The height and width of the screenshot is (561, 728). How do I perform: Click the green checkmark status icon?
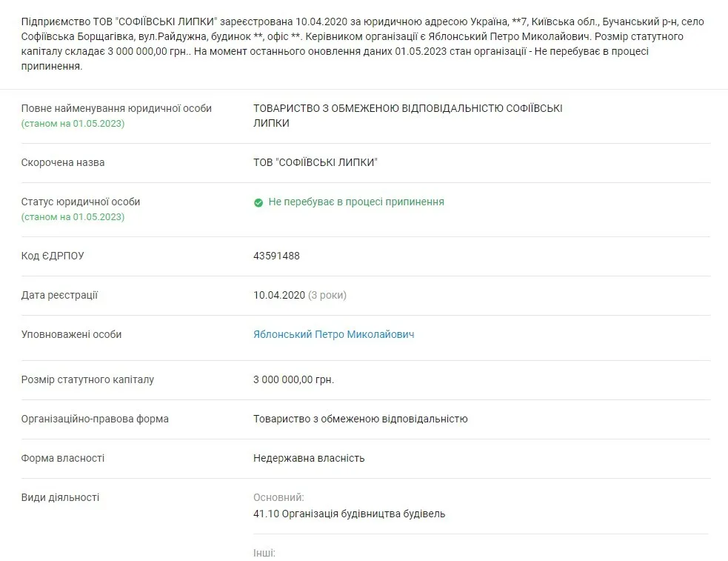(258, 202)
